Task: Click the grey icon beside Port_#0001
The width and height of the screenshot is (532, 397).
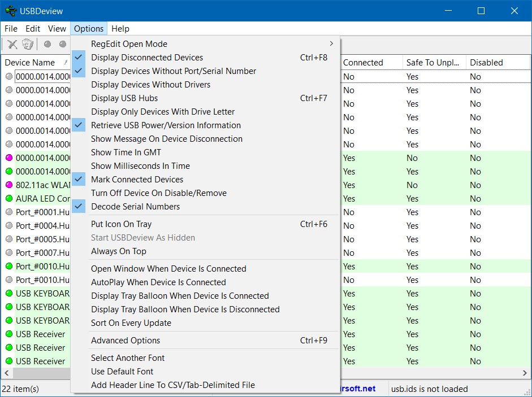Action: 9,212
